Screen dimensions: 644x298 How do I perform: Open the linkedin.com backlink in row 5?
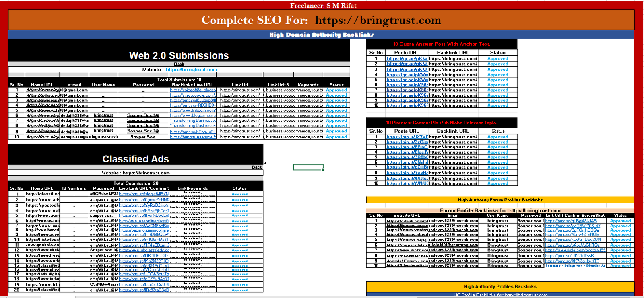[193, 111]
